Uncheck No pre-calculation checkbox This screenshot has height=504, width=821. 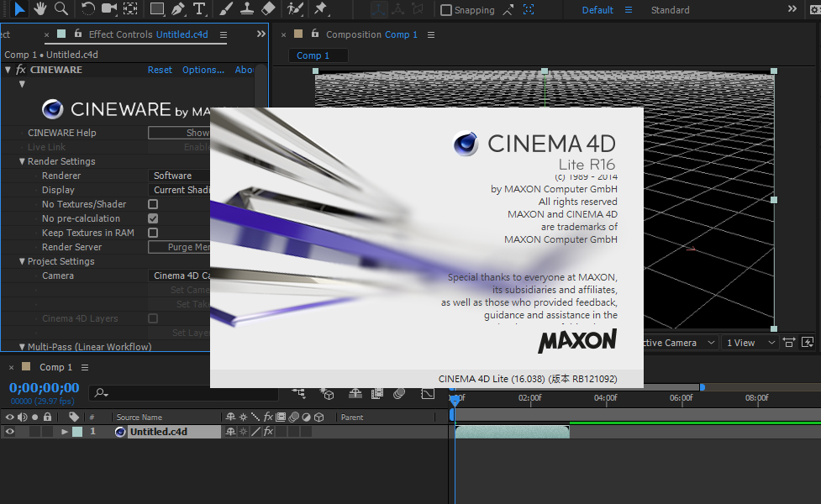click(x=153, y=218)
